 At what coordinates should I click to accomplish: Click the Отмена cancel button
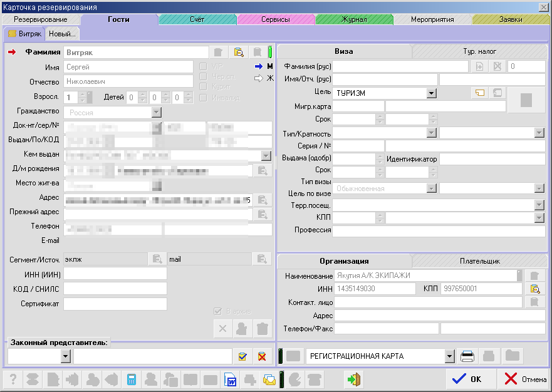coord(524,379)
